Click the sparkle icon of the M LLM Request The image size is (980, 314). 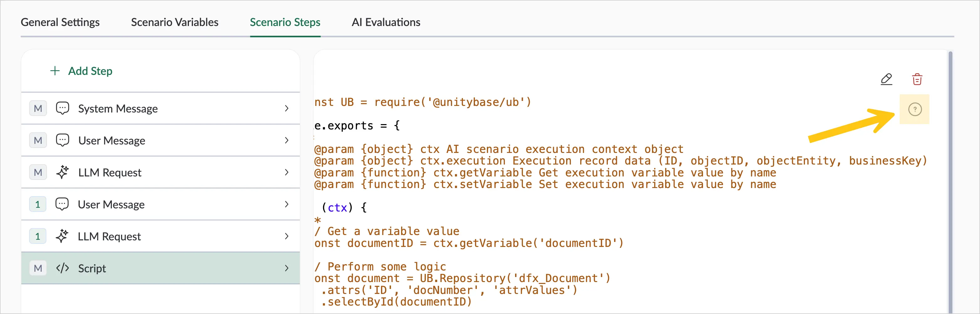coord(62,172)
